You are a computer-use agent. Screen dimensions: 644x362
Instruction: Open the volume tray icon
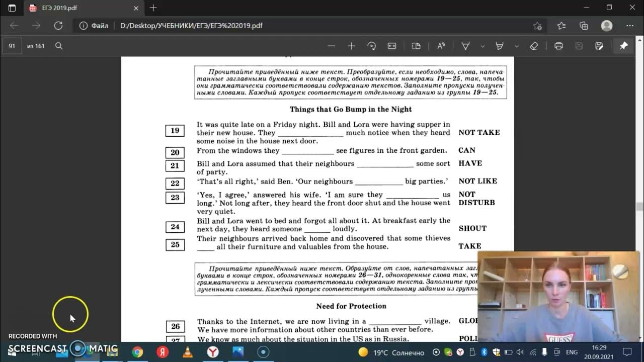click(x=520, y=352)
